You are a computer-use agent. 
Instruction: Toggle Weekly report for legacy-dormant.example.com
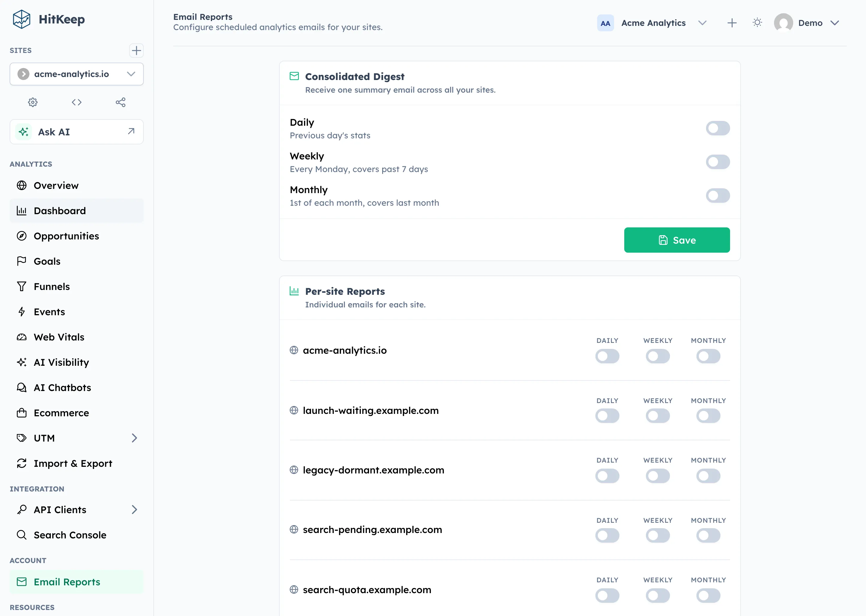coord(657,476)
